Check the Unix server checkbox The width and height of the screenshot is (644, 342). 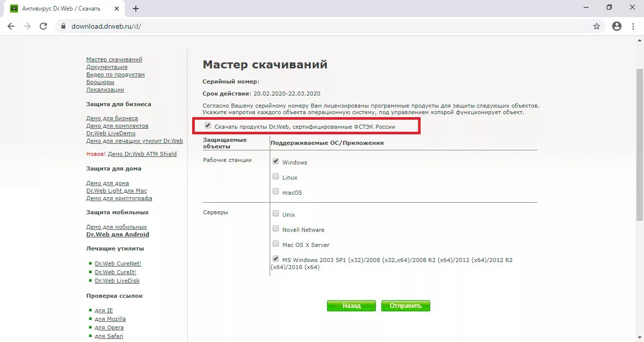pos(276,214)
